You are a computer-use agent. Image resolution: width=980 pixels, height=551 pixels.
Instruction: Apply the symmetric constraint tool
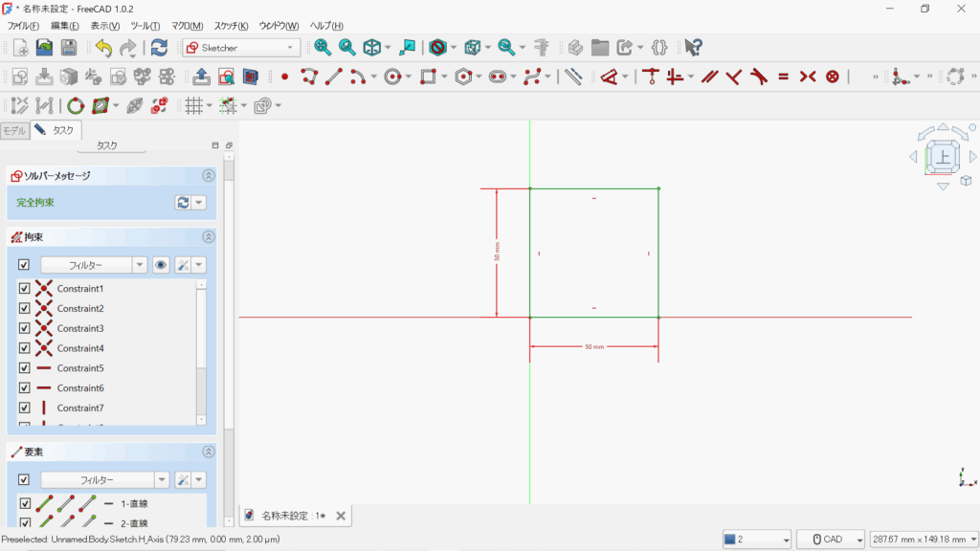coord(808,77)
